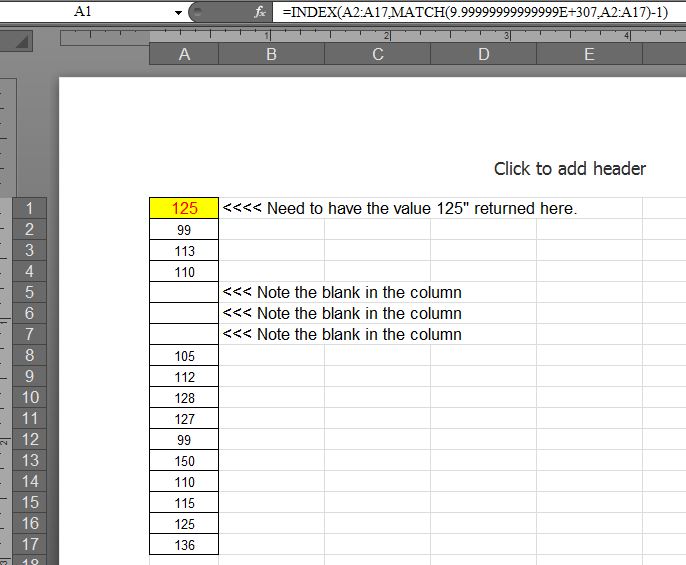Select the row 17 header

pos(29,545)
